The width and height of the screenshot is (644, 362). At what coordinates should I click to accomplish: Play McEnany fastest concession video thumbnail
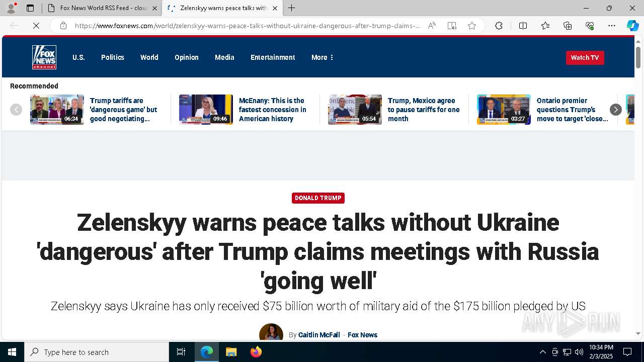pyautogui.click(x=206, y=110)
